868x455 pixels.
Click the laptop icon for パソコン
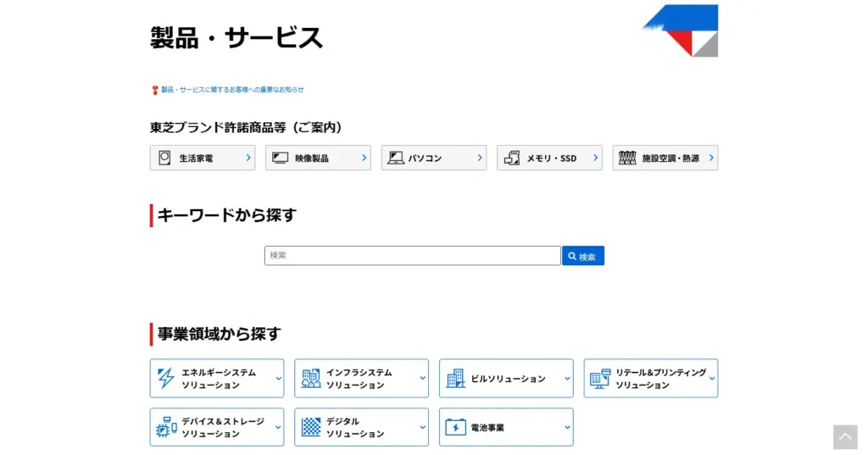pyautogui.click(x=395, y=158)
